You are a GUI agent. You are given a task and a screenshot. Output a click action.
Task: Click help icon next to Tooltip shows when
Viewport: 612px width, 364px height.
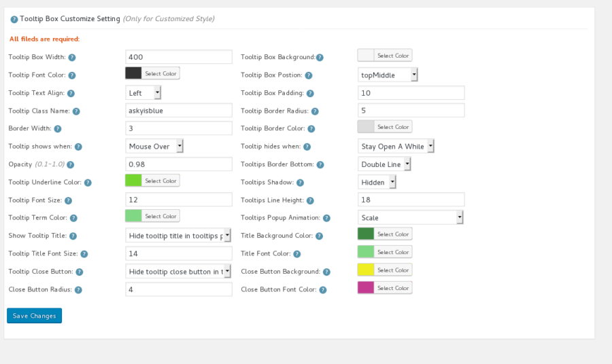[78, 147]
